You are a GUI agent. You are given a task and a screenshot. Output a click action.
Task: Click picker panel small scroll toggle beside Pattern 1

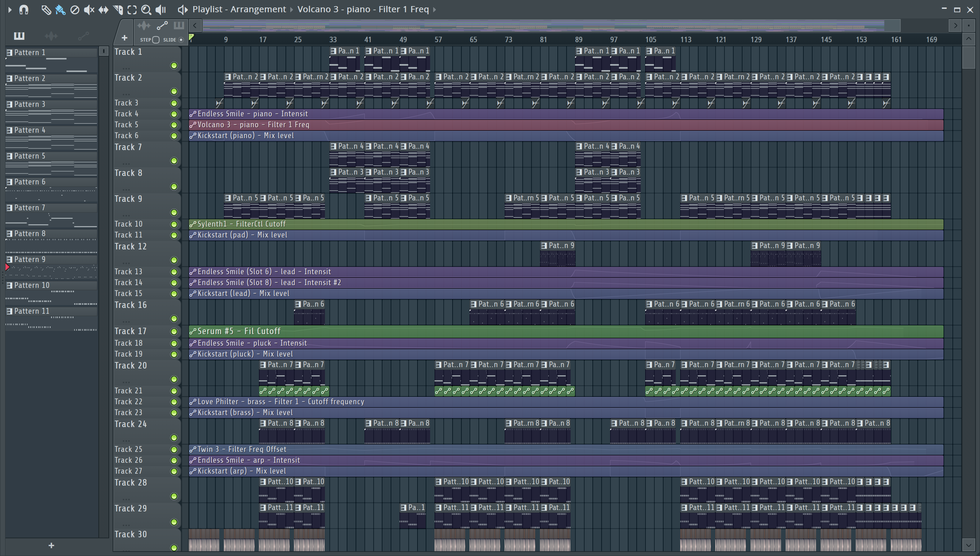[x=103, y=51]
